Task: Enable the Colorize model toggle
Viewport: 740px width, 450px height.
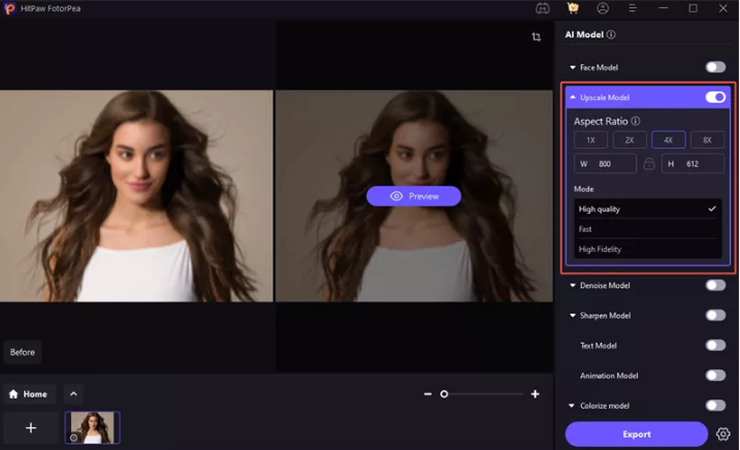Action: tap(715, 405)
